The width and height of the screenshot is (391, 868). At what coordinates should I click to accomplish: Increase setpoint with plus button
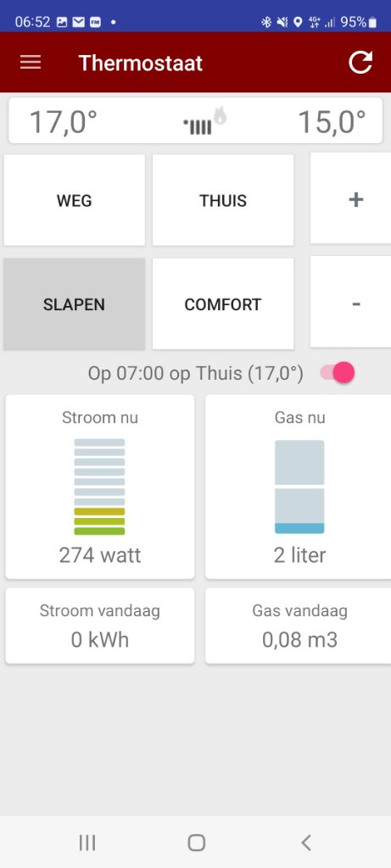pos(351,198)
